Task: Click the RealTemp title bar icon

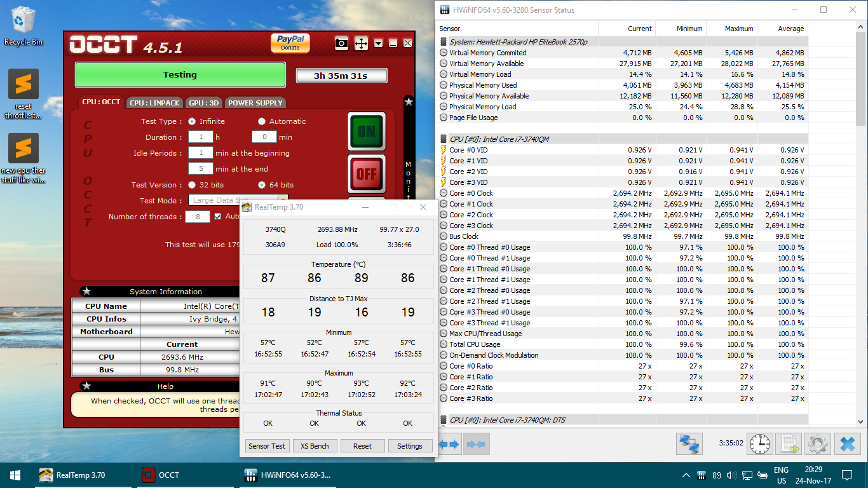Action: pos(247,207)
